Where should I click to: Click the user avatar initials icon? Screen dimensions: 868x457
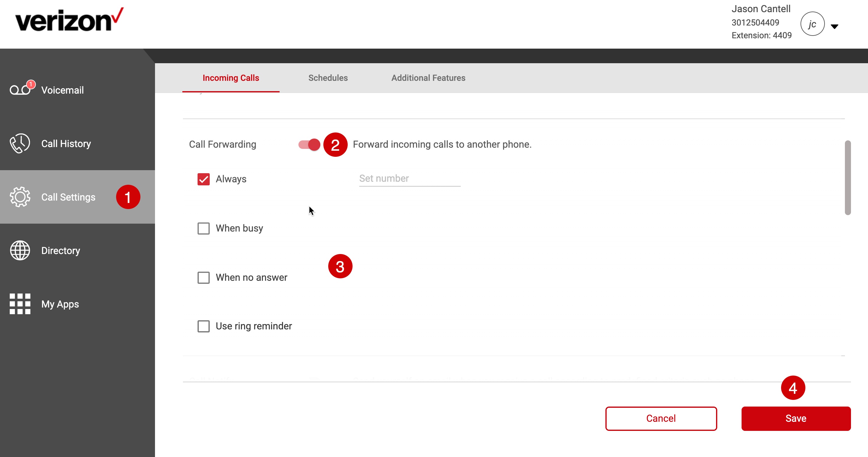pos(813,24)
